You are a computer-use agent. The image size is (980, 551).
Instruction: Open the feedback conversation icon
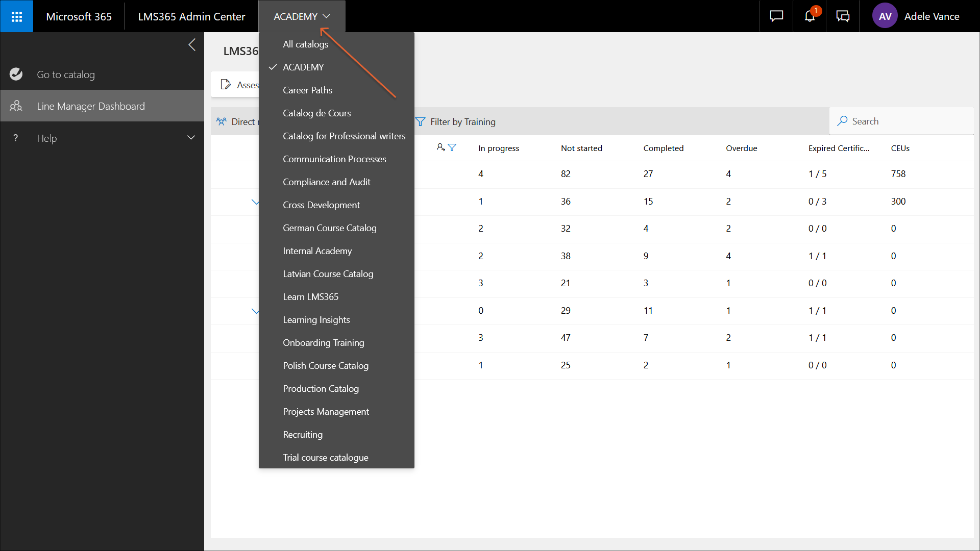click(843, 16)
